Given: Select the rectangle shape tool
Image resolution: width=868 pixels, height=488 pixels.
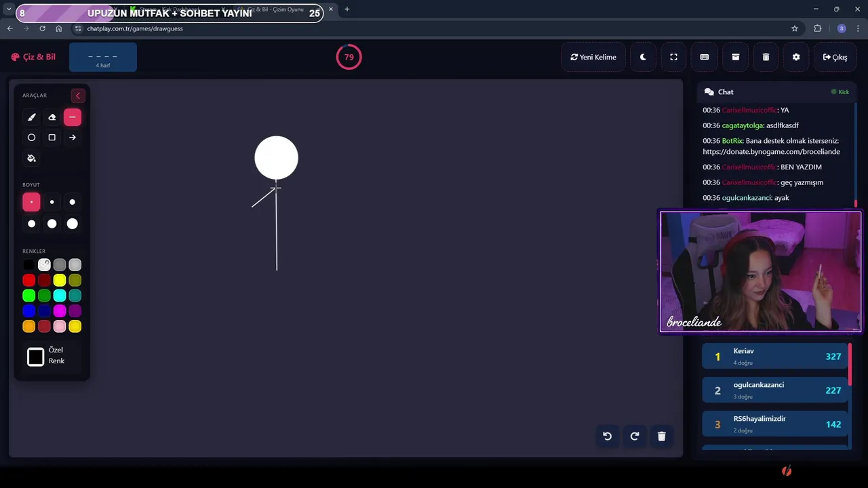Looking at the screenshot, I should pyautogui.click(x=52, y=138).
